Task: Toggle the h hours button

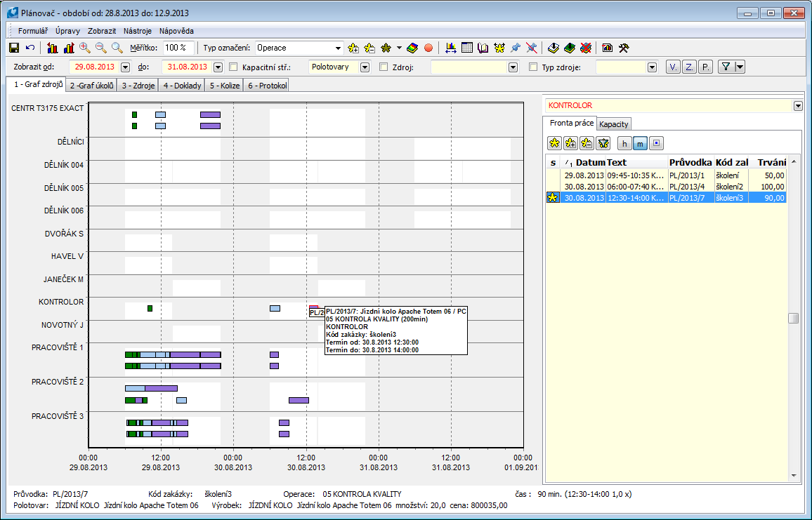Action: (624, 143)
